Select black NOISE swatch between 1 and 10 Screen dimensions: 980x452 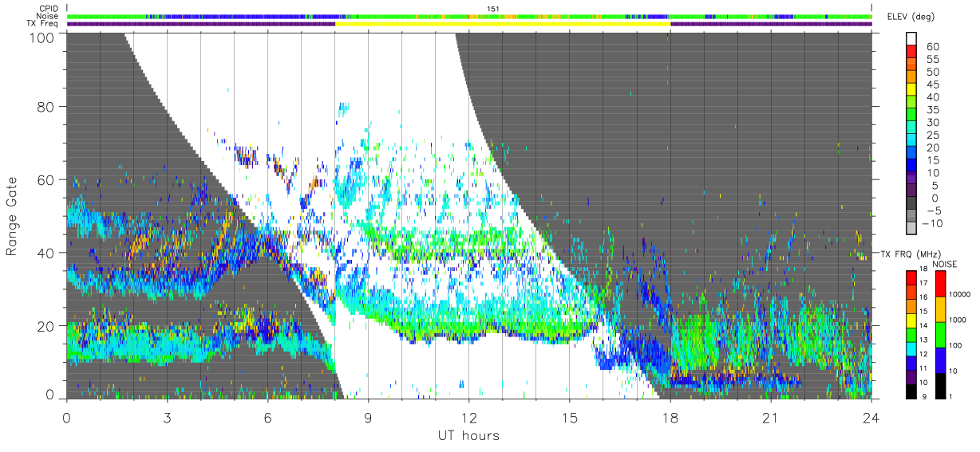click(941, 386)
